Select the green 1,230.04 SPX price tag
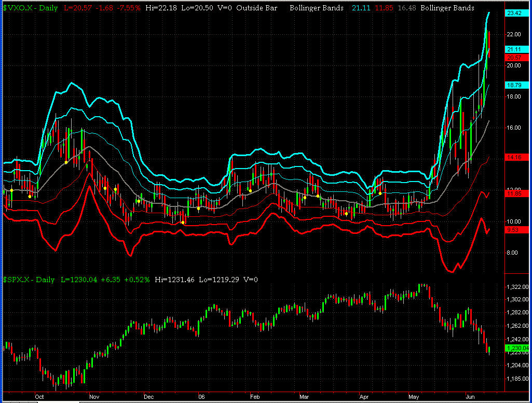This screenshot has height=403, width=532. pos(517,348)
